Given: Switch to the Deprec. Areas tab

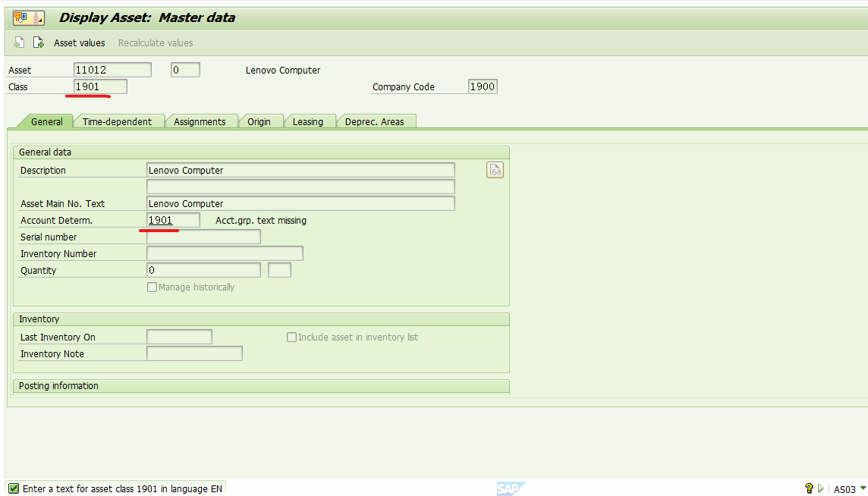Looking at the screenshot, I should tap(376, 121).
